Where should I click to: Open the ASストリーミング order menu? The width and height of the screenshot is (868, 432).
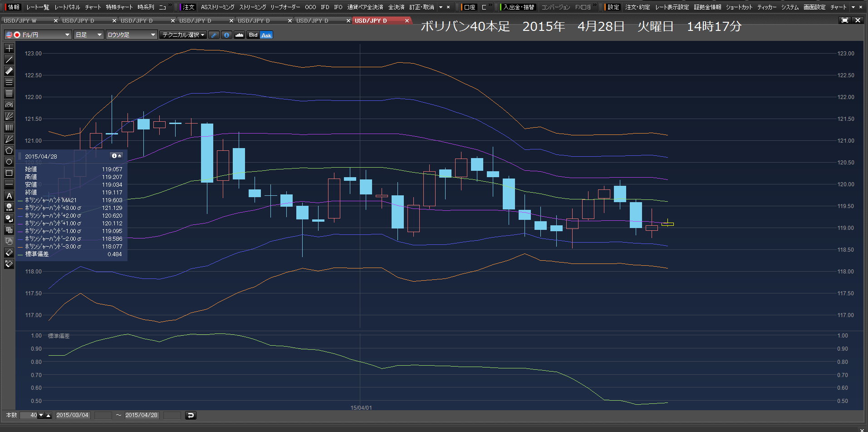click(x=217, y=7)
